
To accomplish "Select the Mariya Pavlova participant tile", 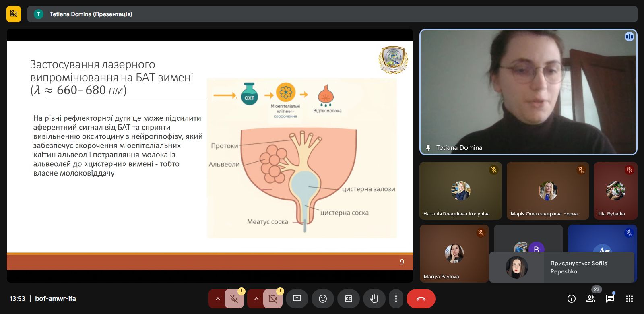I will (454, 254).
